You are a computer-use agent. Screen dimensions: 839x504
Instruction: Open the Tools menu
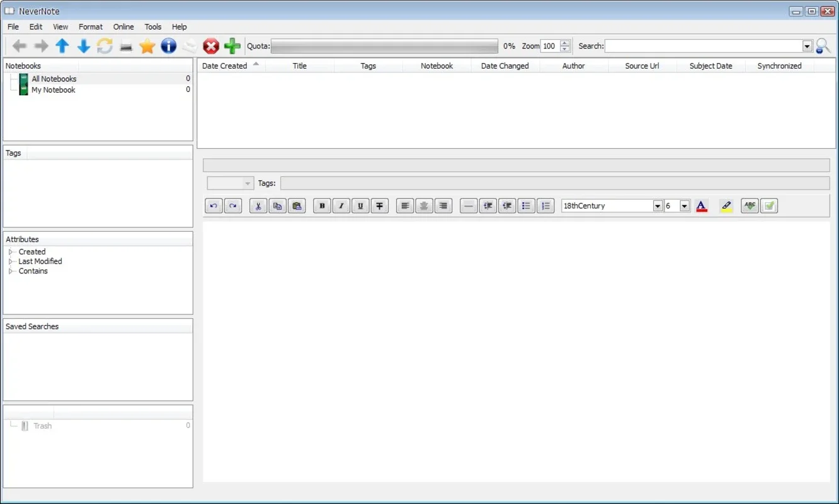tap(153, 27)
